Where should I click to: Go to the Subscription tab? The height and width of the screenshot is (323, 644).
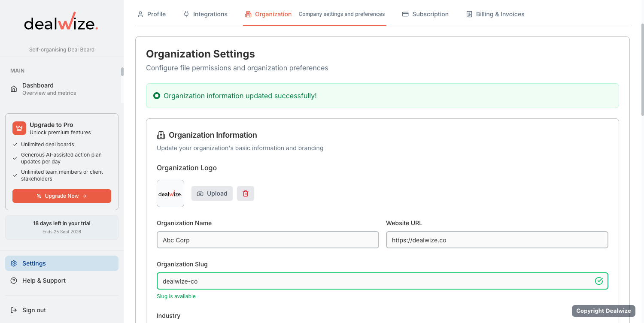[x=425, y=14]
